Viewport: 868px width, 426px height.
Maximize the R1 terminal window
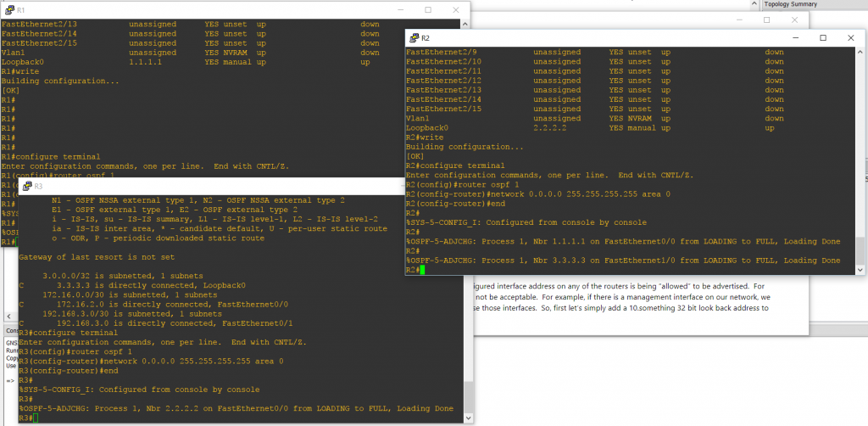[x=428, y=10]
